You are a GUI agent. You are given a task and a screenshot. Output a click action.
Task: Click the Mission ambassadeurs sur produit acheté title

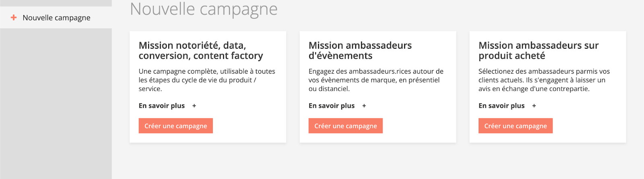[538, 51]
